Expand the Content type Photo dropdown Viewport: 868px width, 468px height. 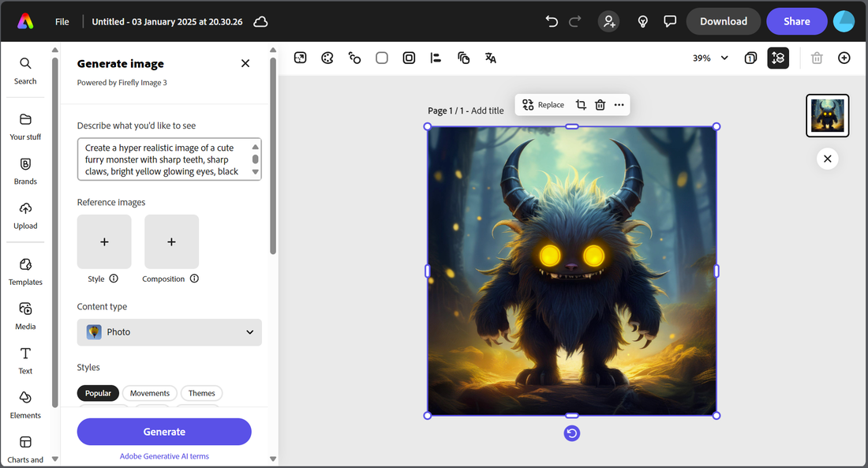[x=169, y=332]
